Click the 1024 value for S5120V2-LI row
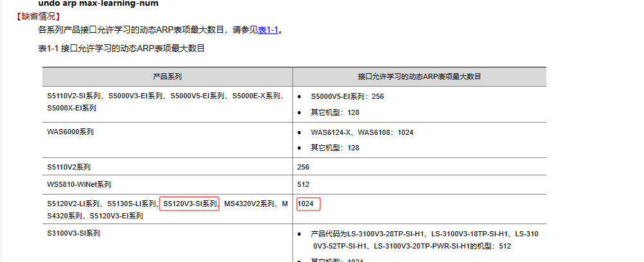This screenshot has height=262, width=644. point(305,204)
